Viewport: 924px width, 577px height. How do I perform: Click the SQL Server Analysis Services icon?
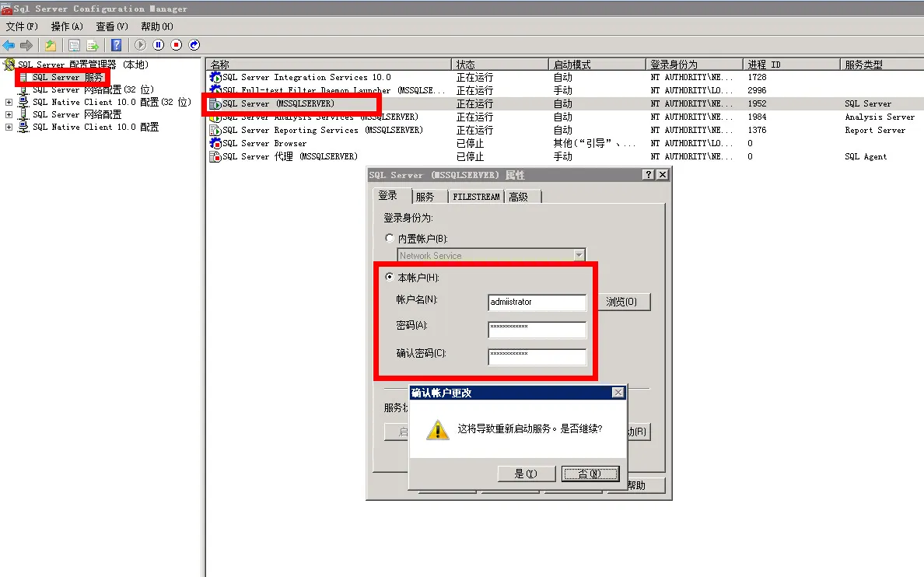pos(215,117)
